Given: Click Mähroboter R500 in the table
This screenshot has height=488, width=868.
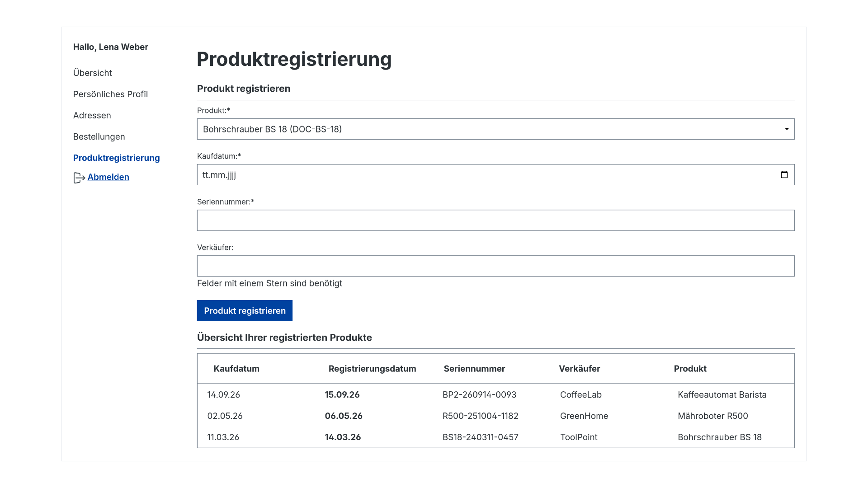Looking at the screenshot, I should coord(712,416).
